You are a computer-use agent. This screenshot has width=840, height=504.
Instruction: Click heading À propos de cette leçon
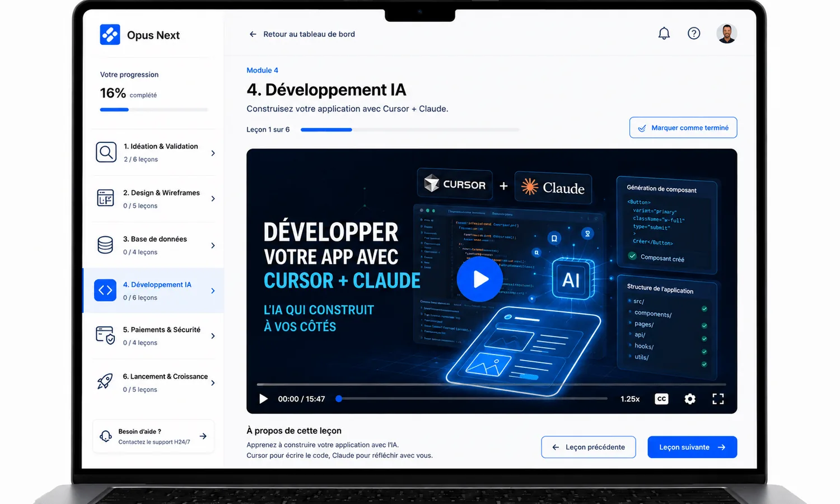294,431
